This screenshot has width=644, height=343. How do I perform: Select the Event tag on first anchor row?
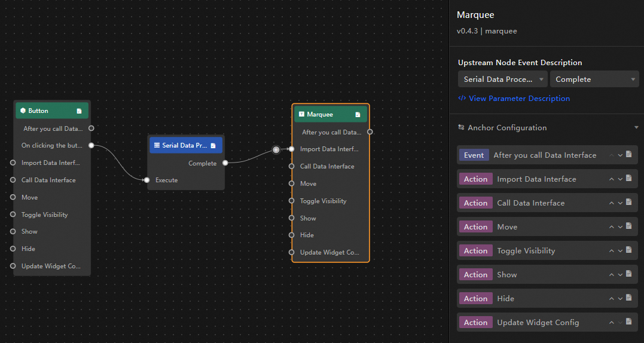(474, 155)
